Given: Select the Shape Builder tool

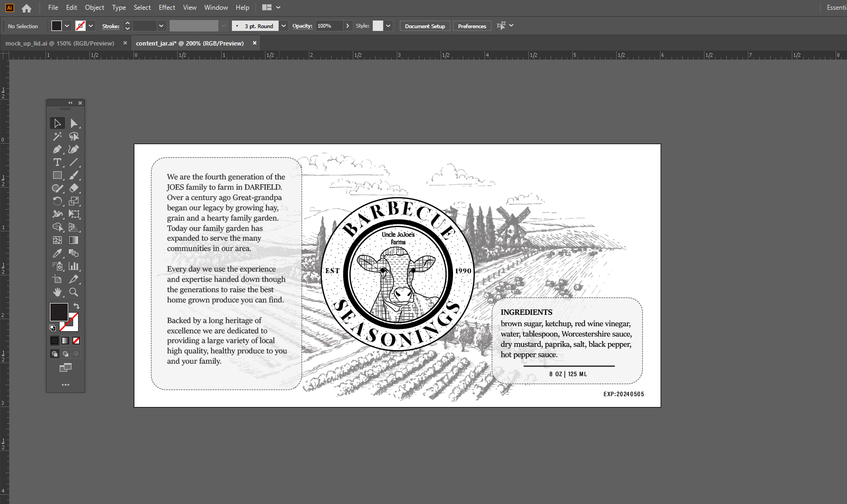Looking at the screenshot, I should point(57,227).
